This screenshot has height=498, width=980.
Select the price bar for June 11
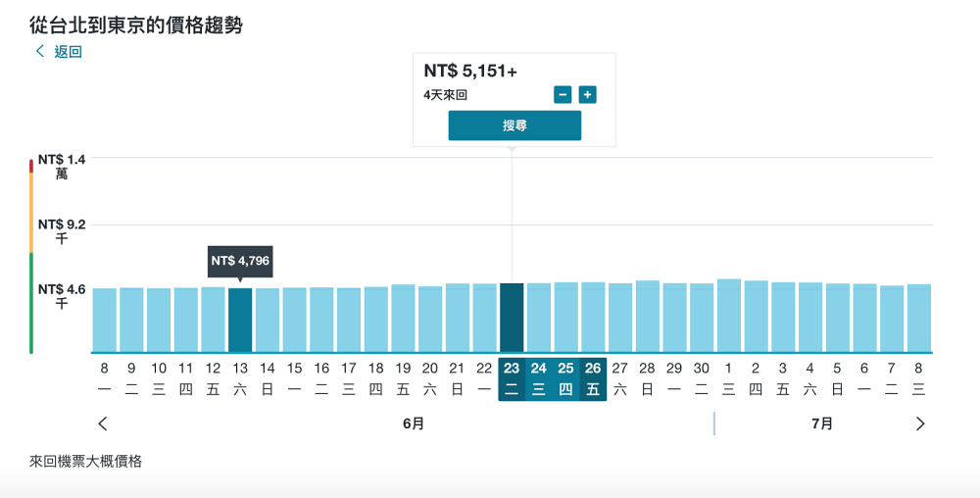[x=185, y=320]
